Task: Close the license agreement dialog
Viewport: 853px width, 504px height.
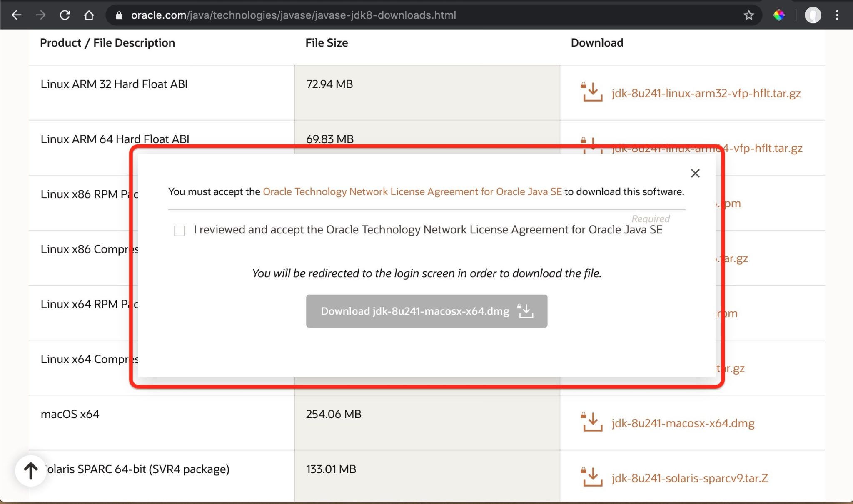Action: pyautogui.click(x=695, y=173)
